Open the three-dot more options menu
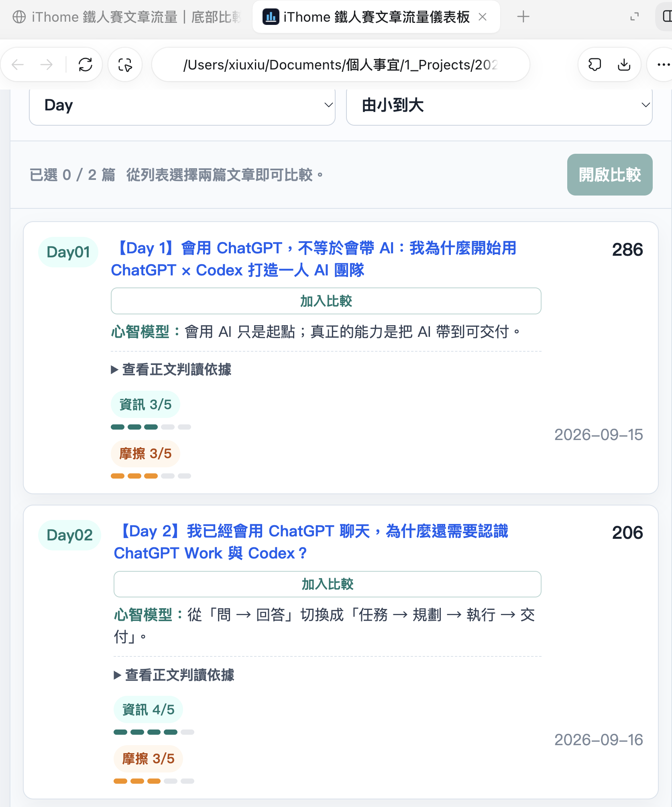Image resolution: width=672 pixels, height=807 pixels. [663, 64]
